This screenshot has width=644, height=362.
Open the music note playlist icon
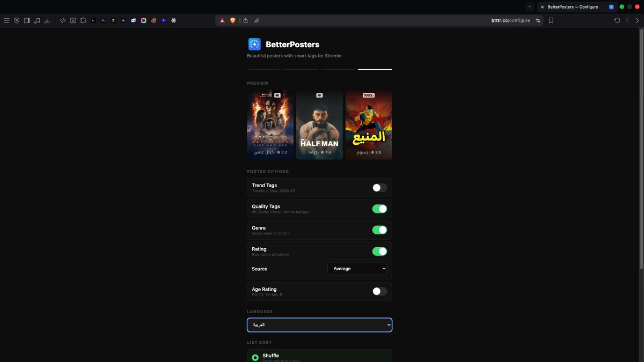pyautogui.click(x=36, y=20)
